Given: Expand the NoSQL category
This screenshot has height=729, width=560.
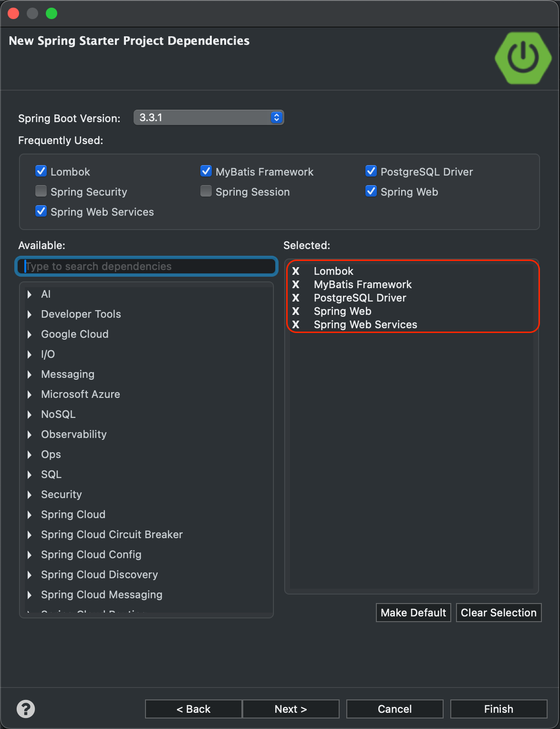Looking at the screenshot, I should coord(30,415).
